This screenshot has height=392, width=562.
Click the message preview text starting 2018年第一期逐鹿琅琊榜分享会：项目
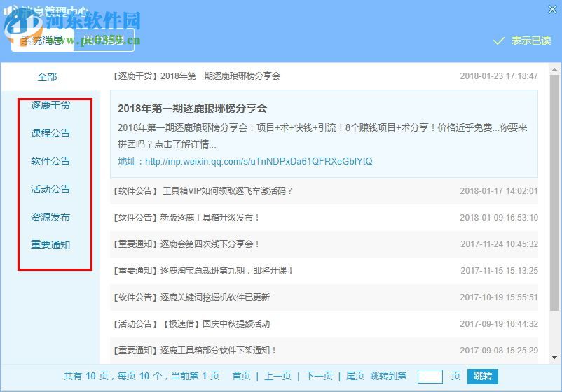pyautogui.click(x=322, y=136)
